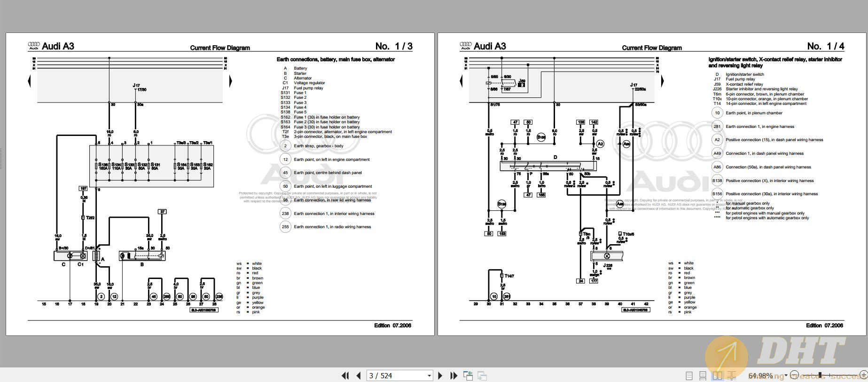
Task: Click 'for manual gearbox only' footnote
Action: (x=748, y=203)
